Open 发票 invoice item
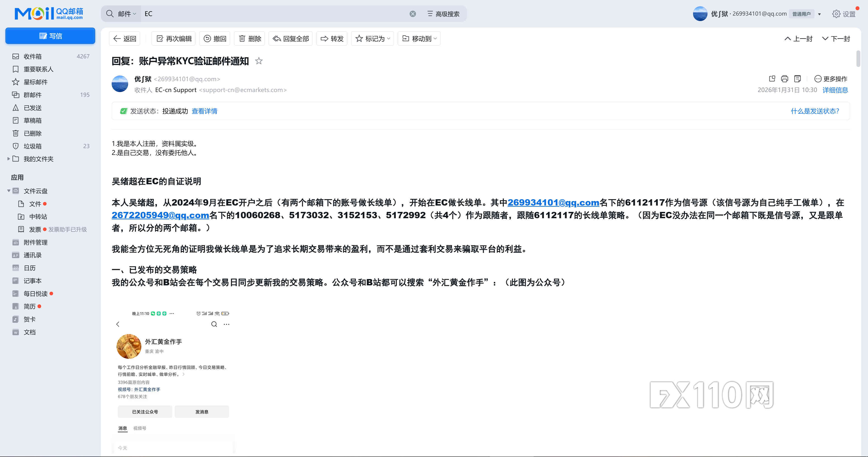Viewport: 868px width, 457px height. [x=35, y=230]
